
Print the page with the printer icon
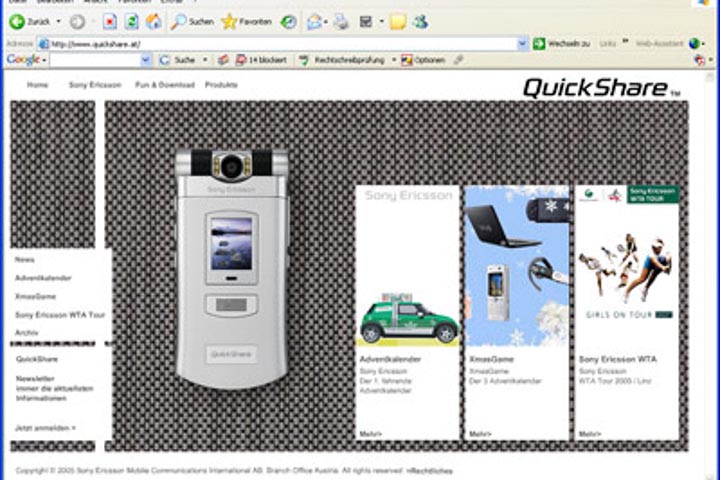pos(341,22)
